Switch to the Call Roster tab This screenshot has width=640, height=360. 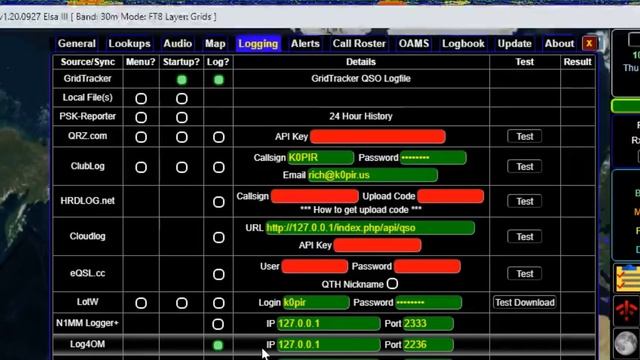(359, 44)
